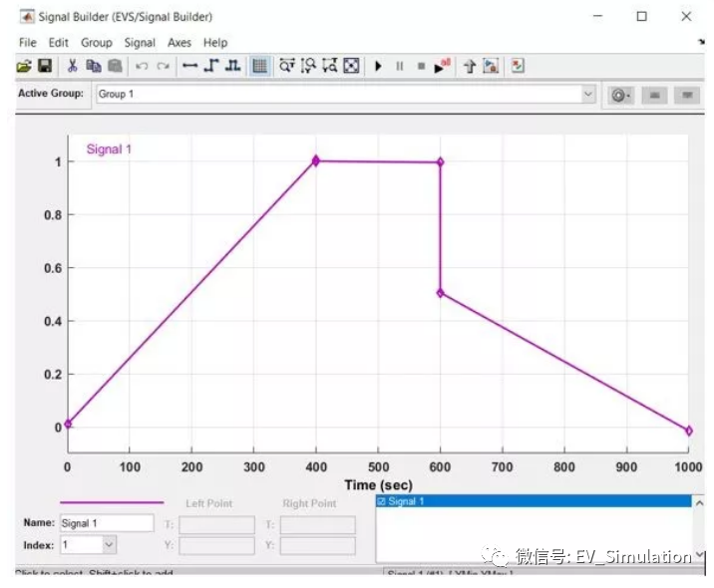Screen dimensions: 714x588
Task: Run all groups simulation
Action: click(x=442, y=67)
